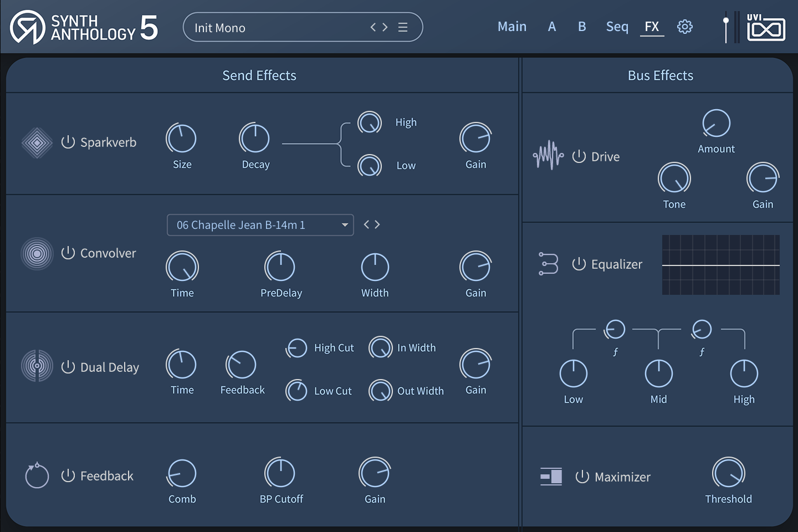The height and width of the screenshot is (532, 798).
Task: Click the Feedback Comb knob
Action: [x=182, y=473]
